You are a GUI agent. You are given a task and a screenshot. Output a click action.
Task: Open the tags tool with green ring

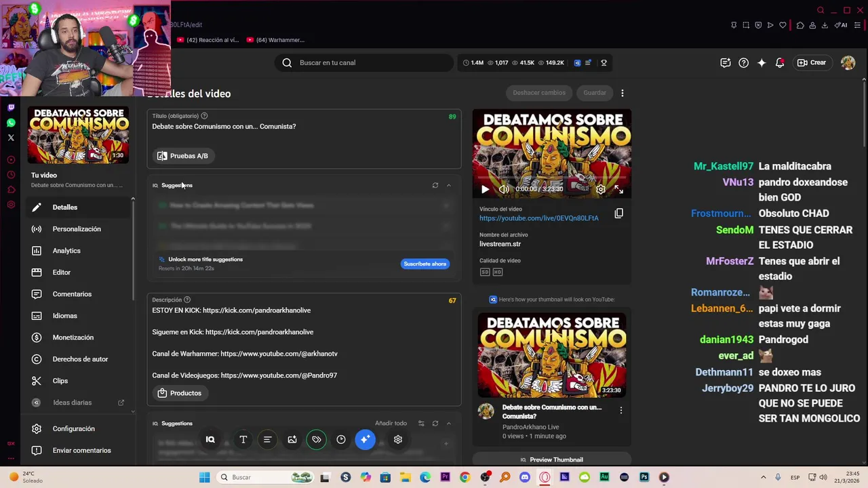pyautogui.click(x=317, y=439)
